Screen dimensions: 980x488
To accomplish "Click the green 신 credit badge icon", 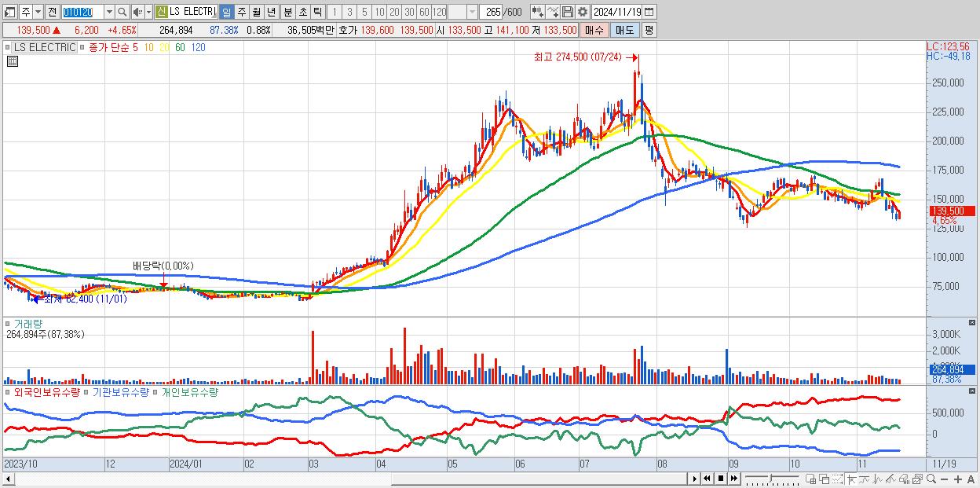I will (x=161, y=12).
